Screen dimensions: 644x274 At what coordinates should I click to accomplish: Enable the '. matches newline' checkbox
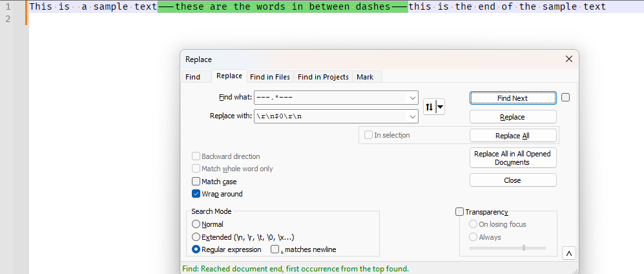275,249
